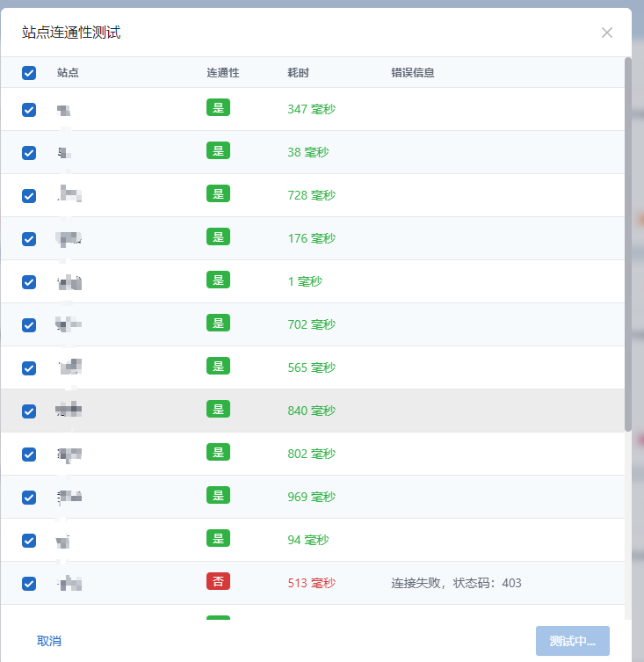This screenshot has height=662, width=644.
Task: Uncheck the site row with 969 毫秒
Action: point(29,498)
